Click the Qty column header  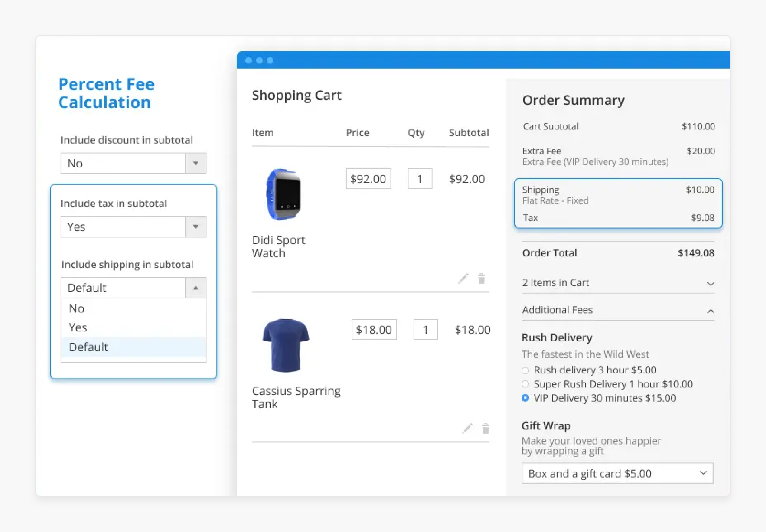click(x=416, y=133)
